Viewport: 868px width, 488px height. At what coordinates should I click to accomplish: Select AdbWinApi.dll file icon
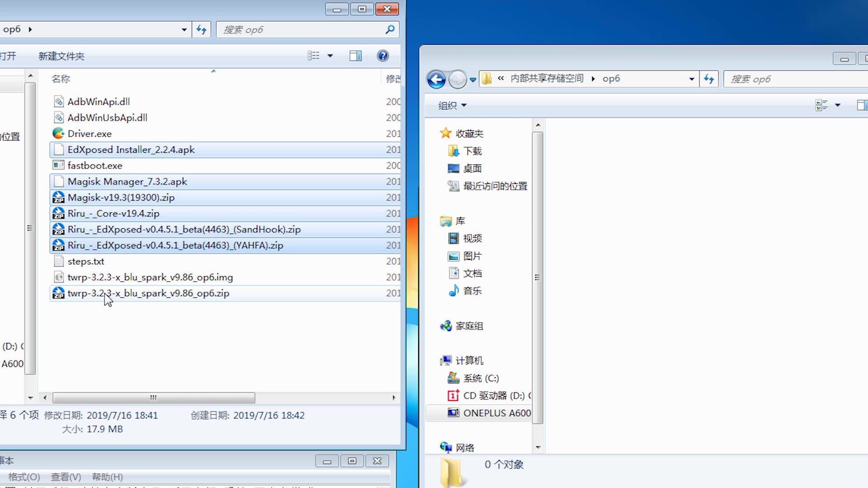(x=58, y=102)
